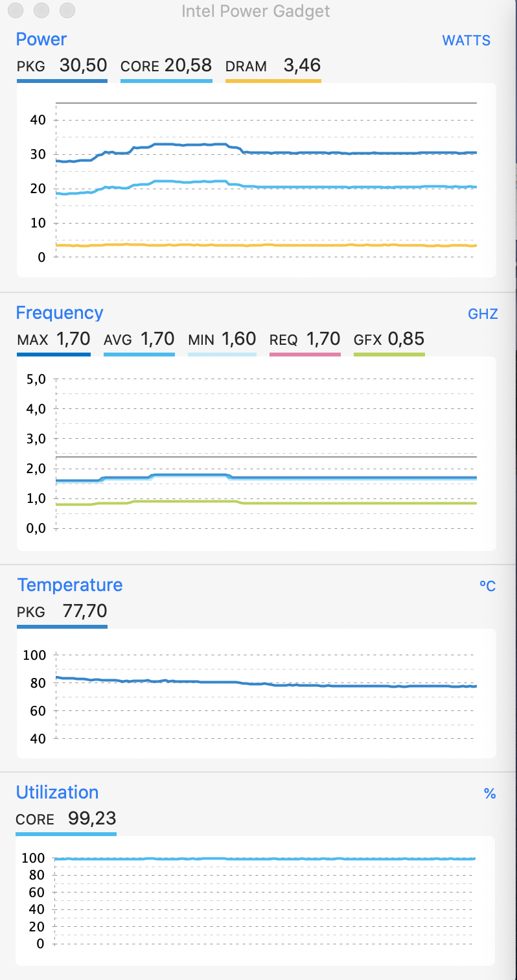
Task: Click the window zoom button
Action: [67, 10]
